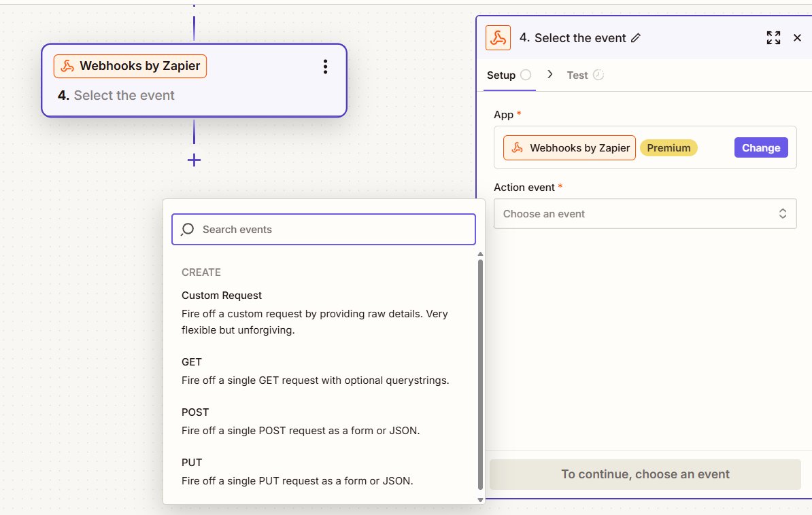812x515 pixels.
Task: Click the Premium badge
Action: tap(668, 147)
